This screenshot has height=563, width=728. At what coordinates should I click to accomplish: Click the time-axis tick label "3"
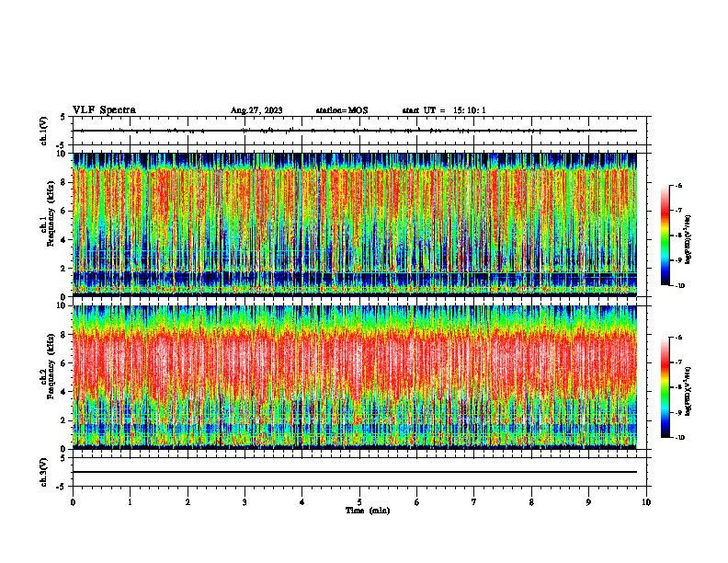(245, 502)
